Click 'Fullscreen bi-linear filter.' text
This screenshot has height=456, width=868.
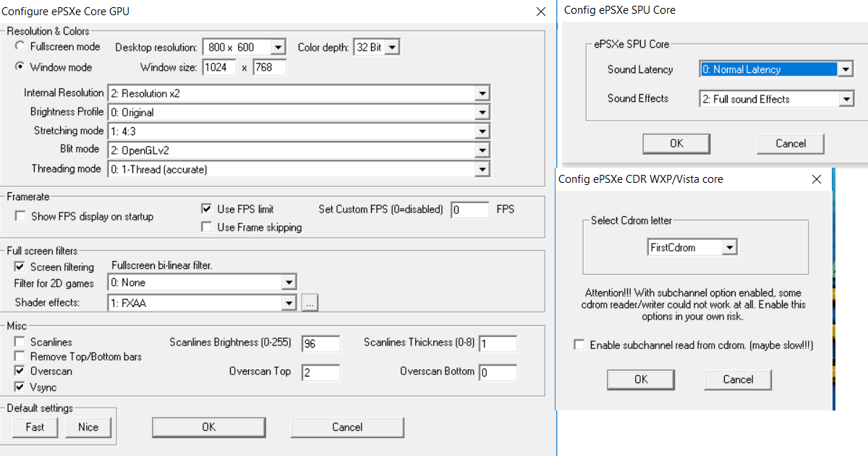pos(162,266)
